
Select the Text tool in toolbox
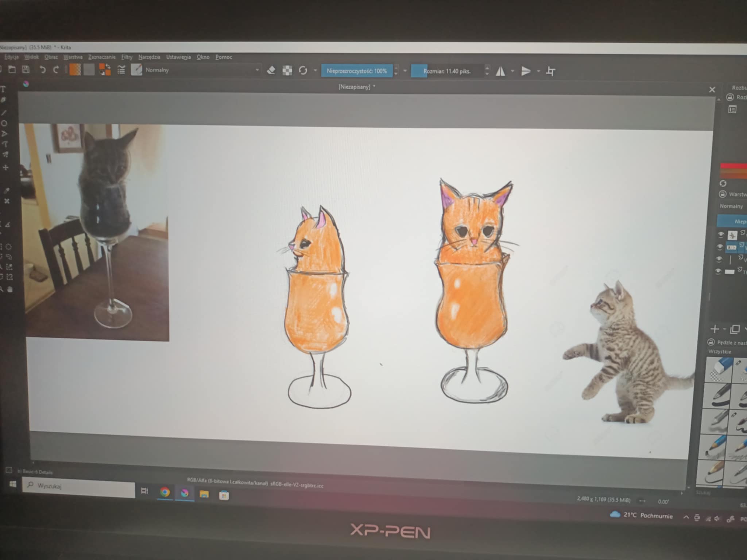(3, 89)
